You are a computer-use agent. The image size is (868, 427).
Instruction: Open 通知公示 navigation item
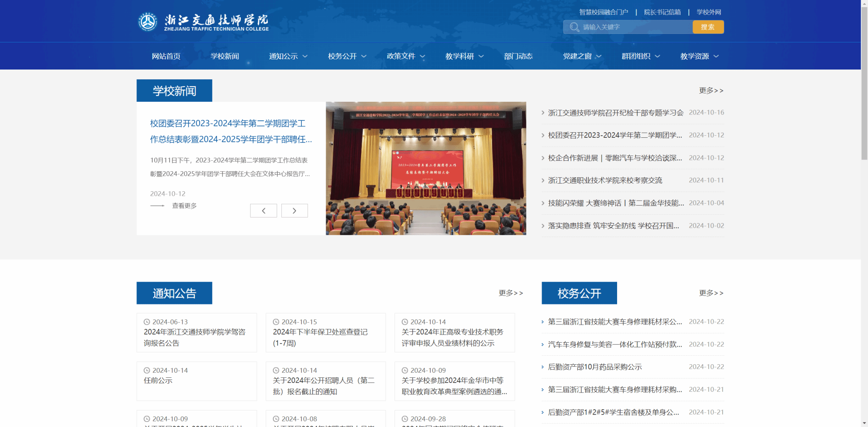pyautogui.click(x=283, y=56)
